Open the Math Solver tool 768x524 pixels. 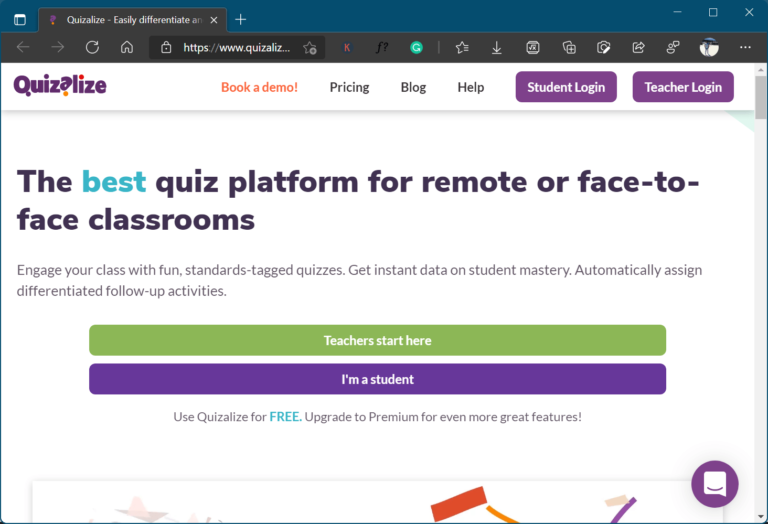click(532, 48)
